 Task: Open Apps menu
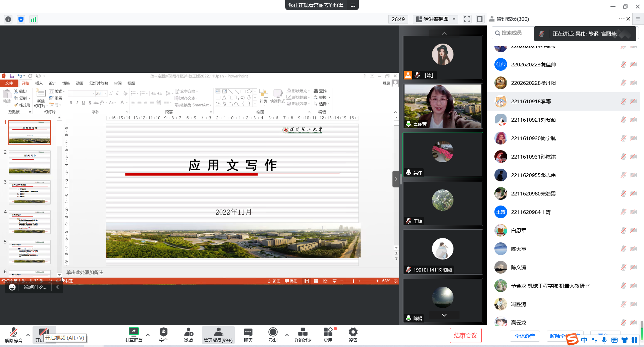pyautogui.click(x=328, y=335)
